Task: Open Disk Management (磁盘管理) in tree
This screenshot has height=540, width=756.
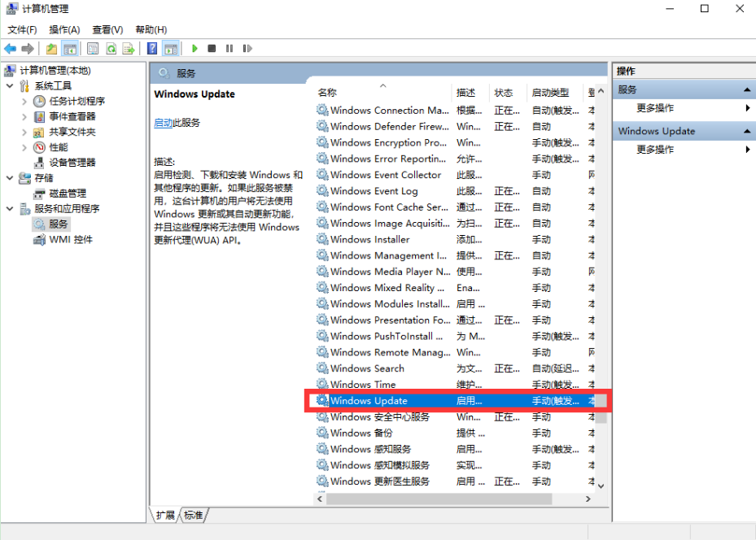Action: [x=68, y=194]
